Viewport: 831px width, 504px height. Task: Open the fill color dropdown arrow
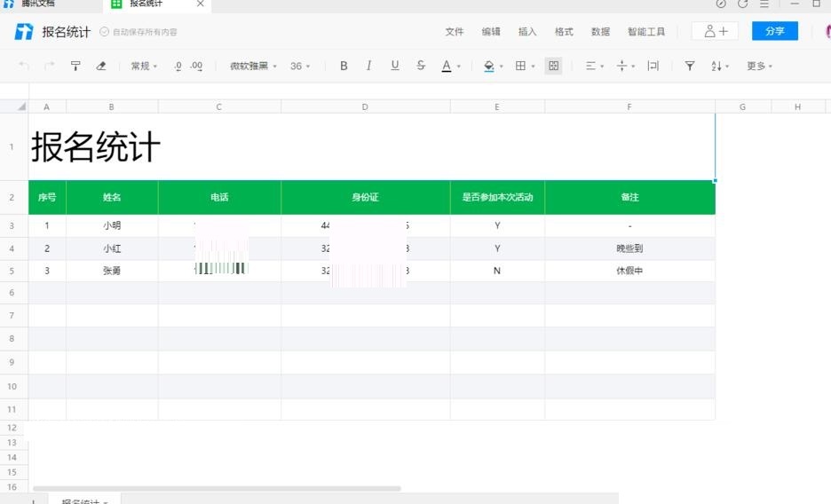click(x=502, y=67)
